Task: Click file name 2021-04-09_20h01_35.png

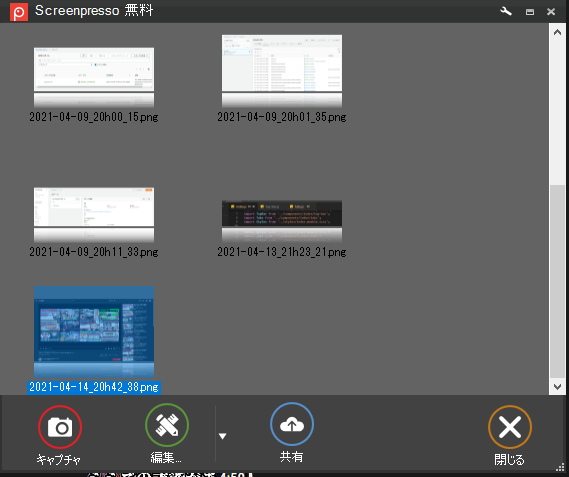Action: point(282,117)
